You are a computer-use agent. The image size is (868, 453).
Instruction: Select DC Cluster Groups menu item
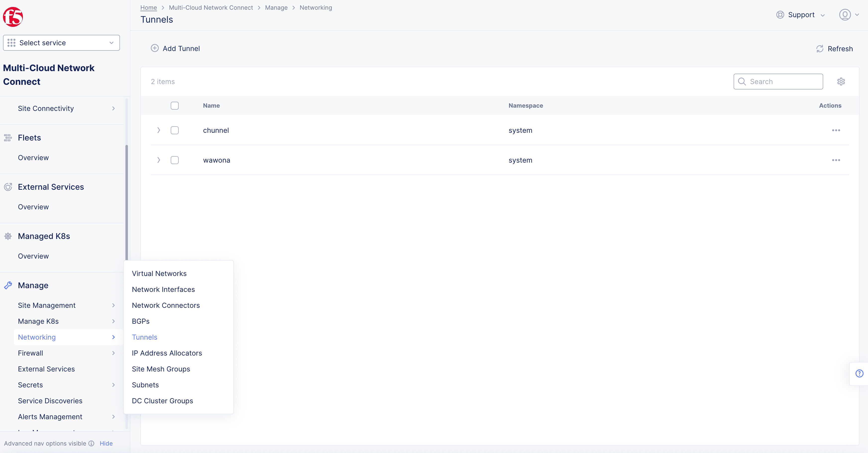coord(163,401)
